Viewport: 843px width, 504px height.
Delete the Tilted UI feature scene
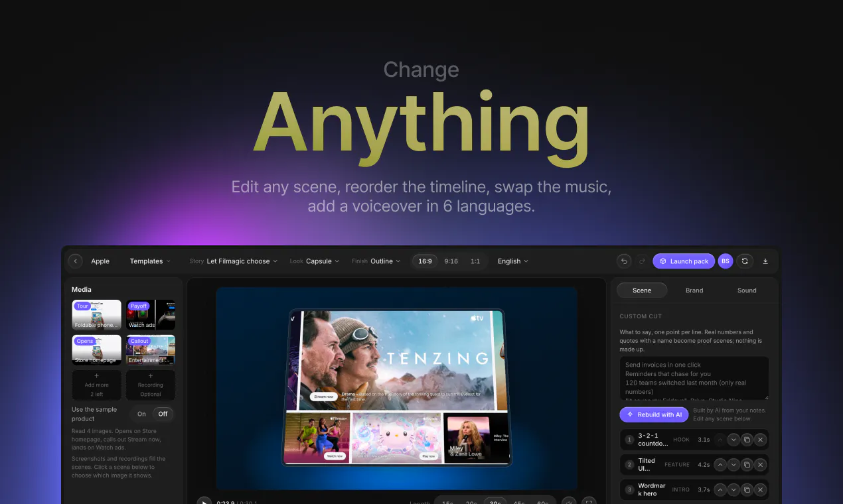click(761, 465)
